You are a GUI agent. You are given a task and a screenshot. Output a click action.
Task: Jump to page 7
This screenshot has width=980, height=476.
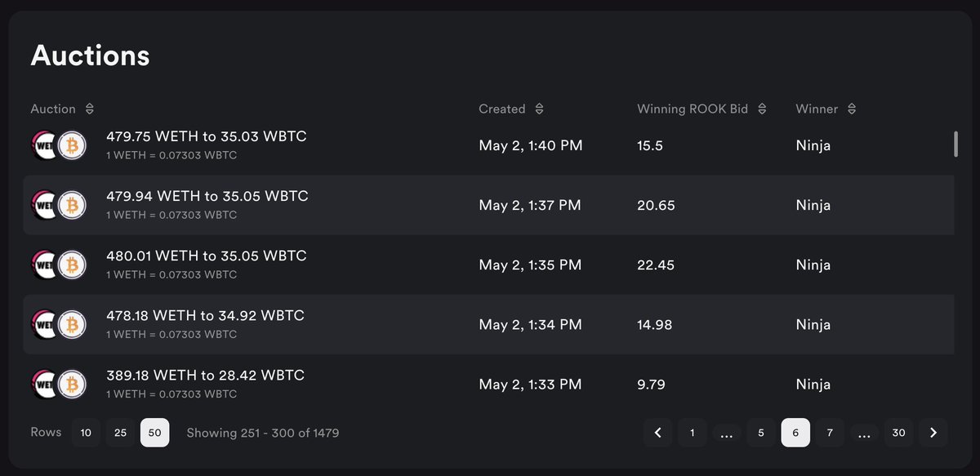click(x=830, y=433)
